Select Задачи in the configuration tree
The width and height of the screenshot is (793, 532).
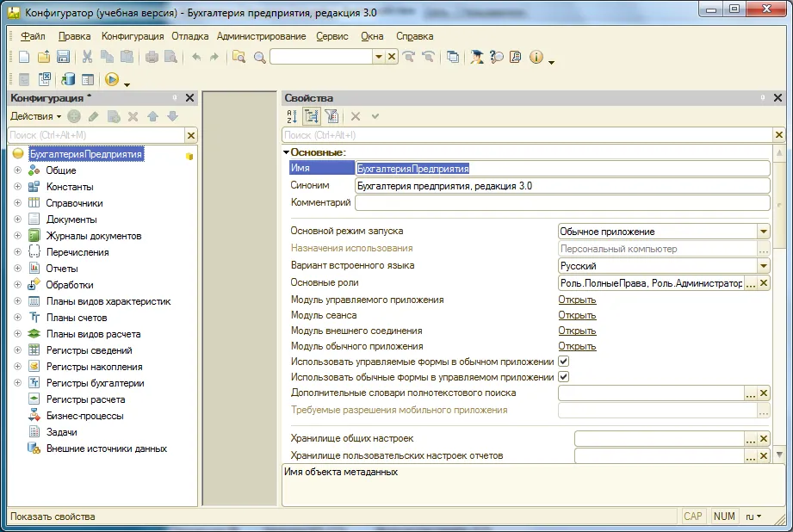[x=62, y=432]
